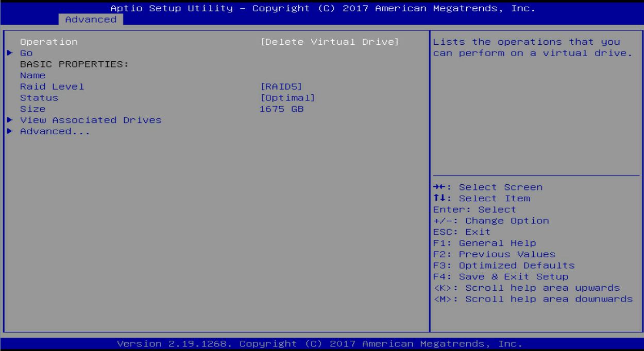Click the virtual drive operations help text
Image resolution: width=644 pixels, height=351 pixels.
tap(533, 47)
